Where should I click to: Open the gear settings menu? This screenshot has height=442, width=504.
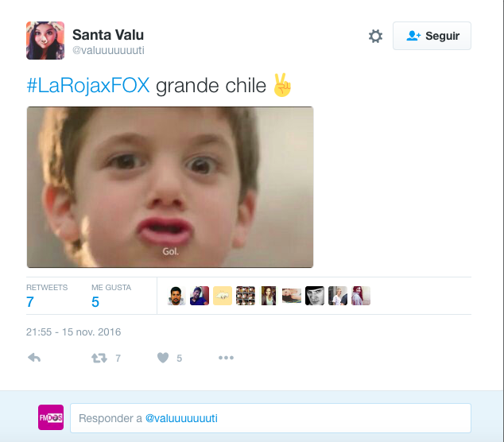pyautogui.click(x=375, y=36)
